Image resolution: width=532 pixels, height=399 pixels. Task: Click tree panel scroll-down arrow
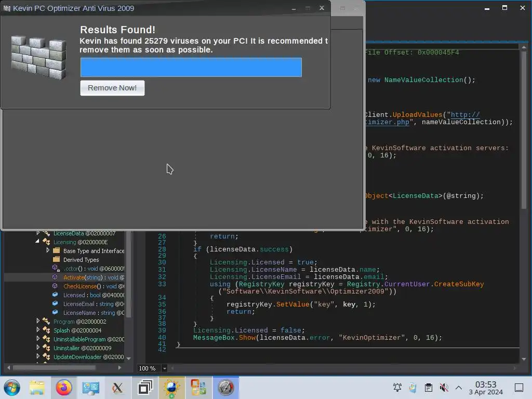click(129, 358)
